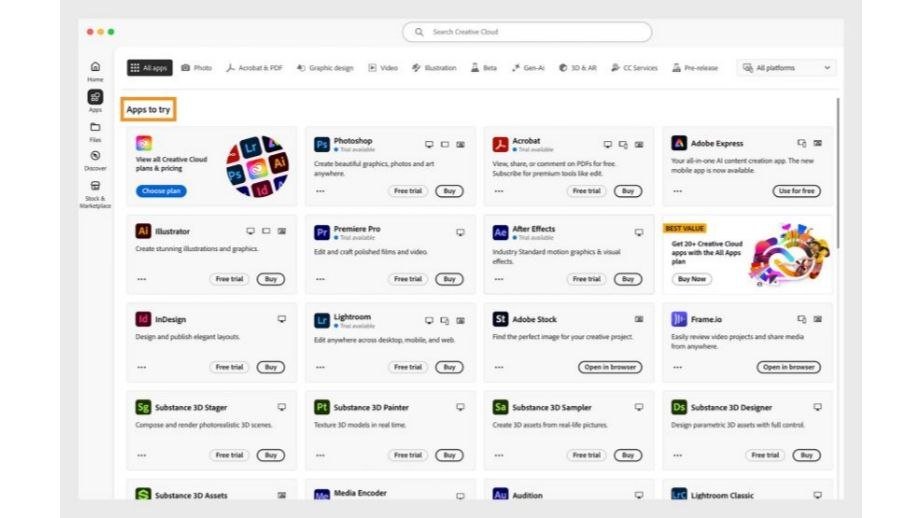Start After Effects Free trial
Viewport: 922px width, 518px height.
coord(586,279)
